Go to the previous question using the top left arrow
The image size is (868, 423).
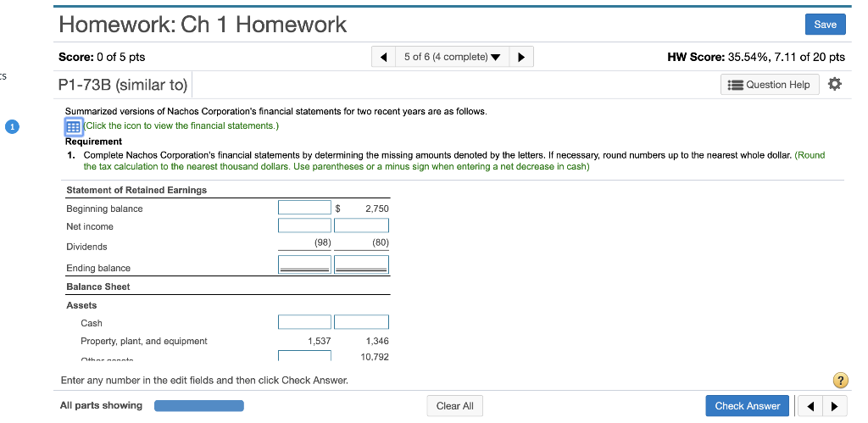tap(384, 57)
